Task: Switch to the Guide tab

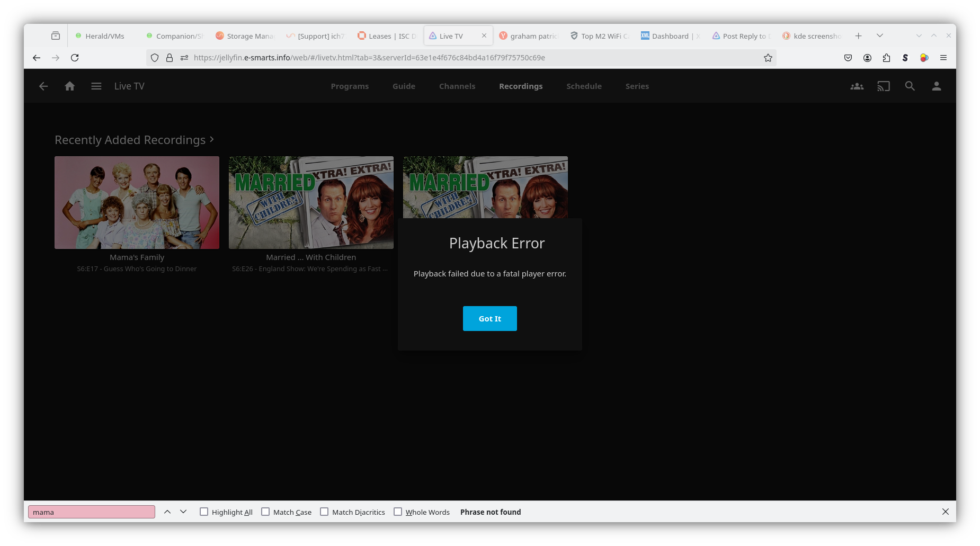Action: pyautogui.click(x=404, y=86)
